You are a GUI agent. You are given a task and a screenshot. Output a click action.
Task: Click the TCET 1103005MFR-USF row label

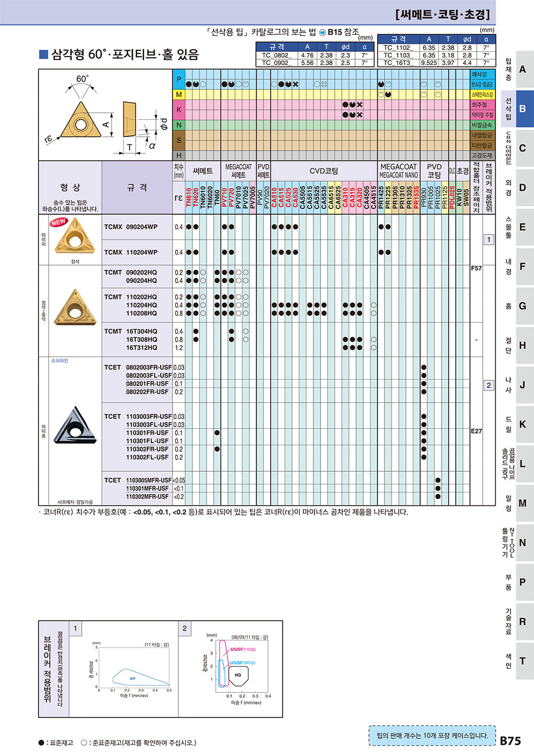coord(138,480)
